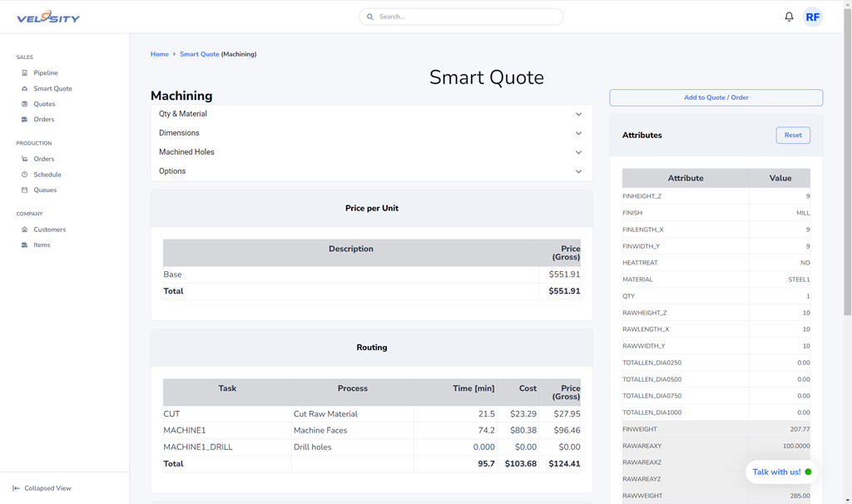Screen dimensions: 852x504
Task: Click Add to Quote / Order button
Action: tap(716, 97)
